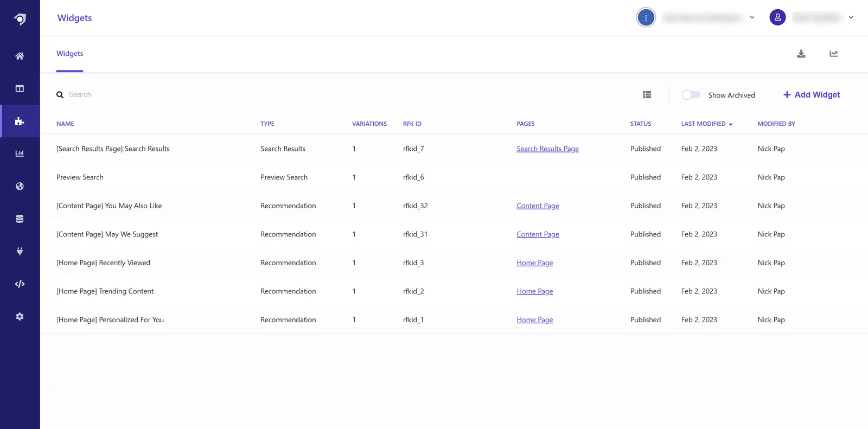
Task: Click Published status of Preview Search row
Action: (x=646, y=177)
